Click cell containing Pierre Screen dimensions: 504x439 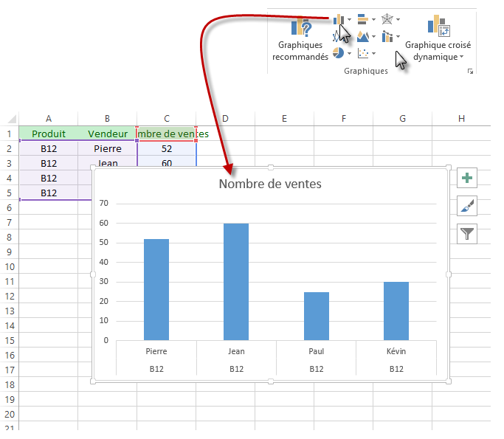coord(107,148)
